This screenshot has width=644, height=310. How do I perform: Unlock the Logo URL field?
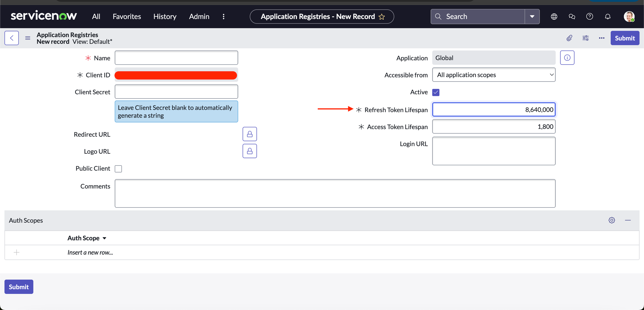pos(250,151)
